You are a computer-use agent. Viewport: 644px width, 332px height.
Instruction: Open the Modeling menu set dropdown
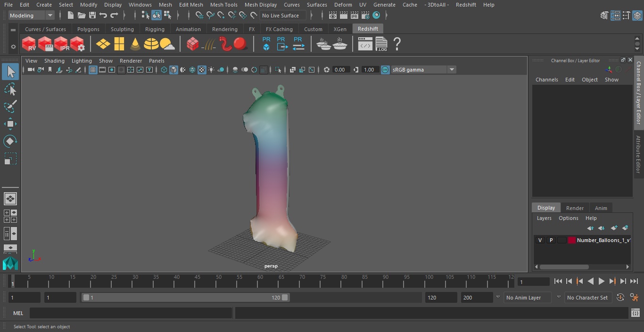[31, 16]
